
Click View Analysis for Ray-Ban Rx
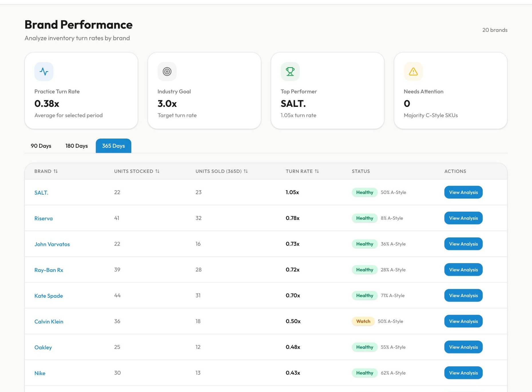463,269
